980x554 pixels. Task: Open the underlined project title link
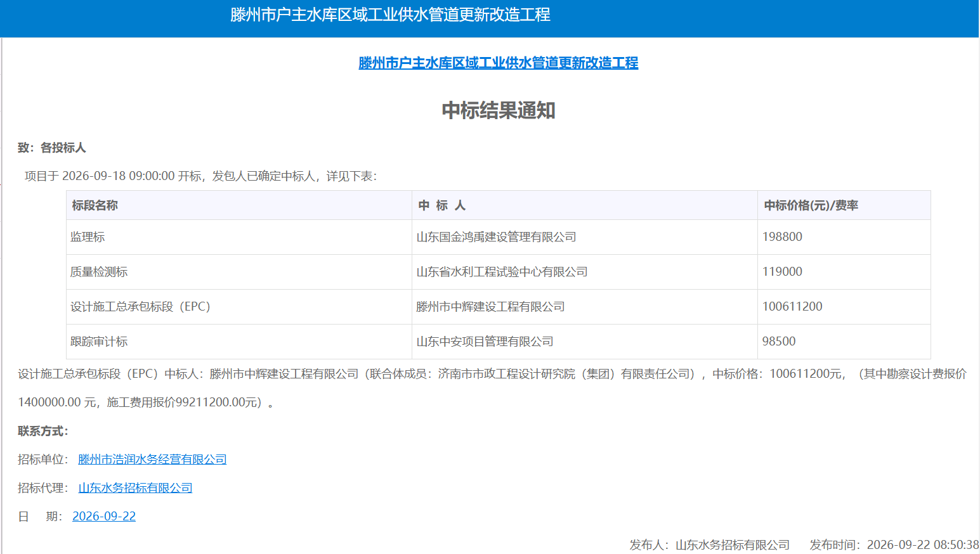(x=499, y=63)
